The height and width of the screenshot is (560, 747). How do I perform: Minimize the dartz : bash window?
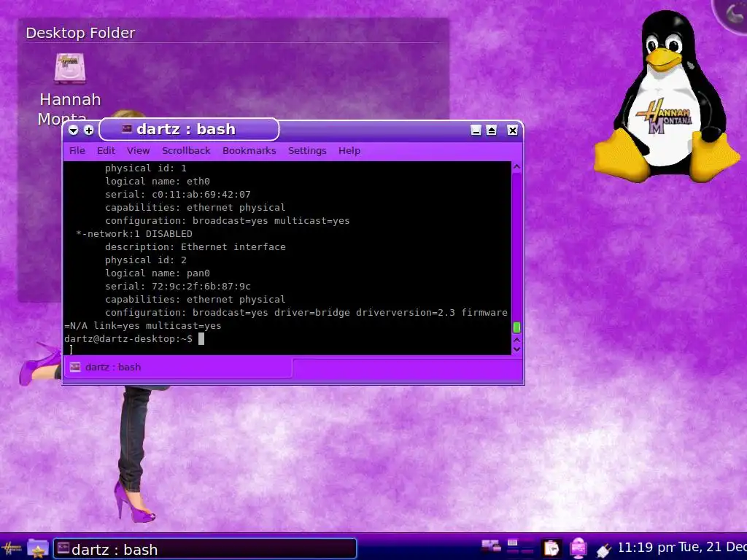pyautogui.click(x=476, y=130)
